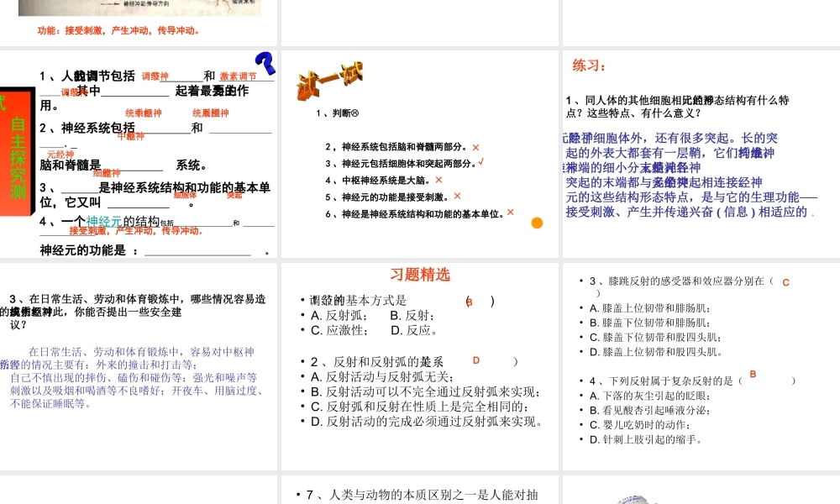Select option A. 反射弧；

339,316
